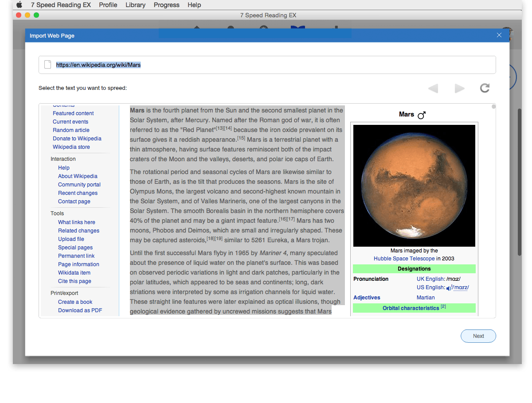Click the browser forward arrow icon

(460, 89)
